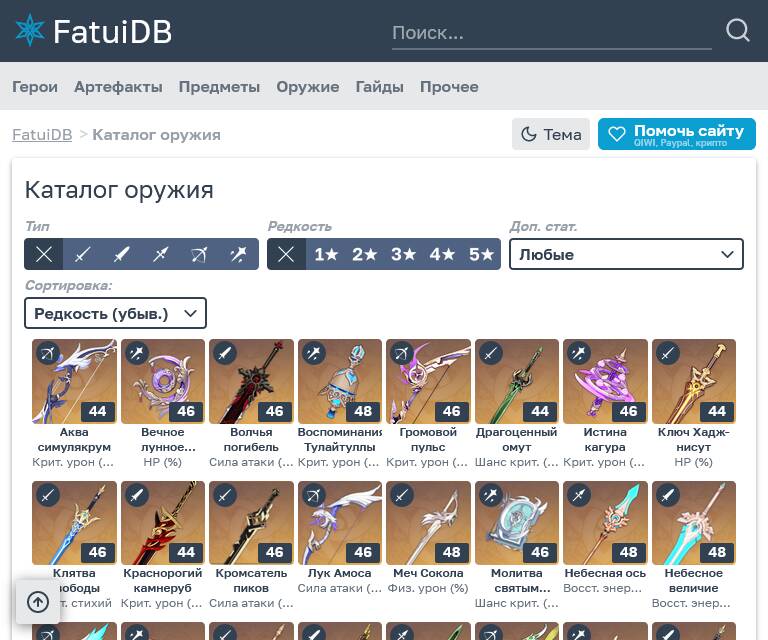This screenshot has width=768, height=640.
Task: Clear the rarity filter (X)
Action: click(286, 254)
